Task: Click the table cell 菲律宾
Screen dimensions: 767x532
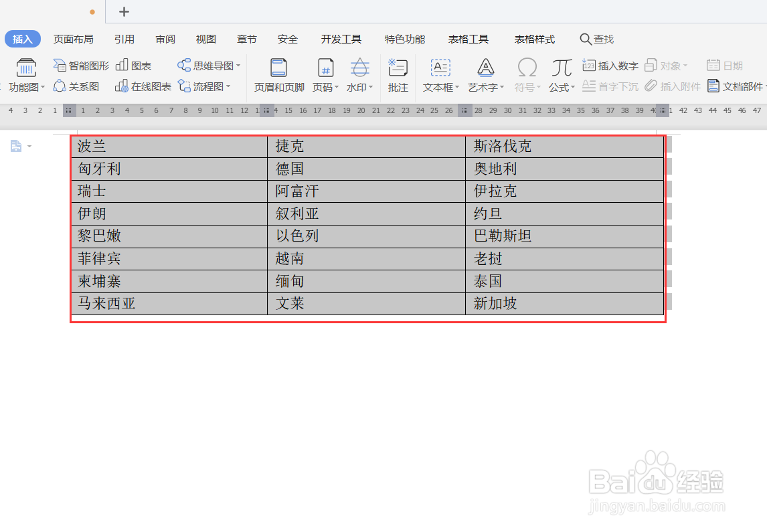Action: coord(169,259)
